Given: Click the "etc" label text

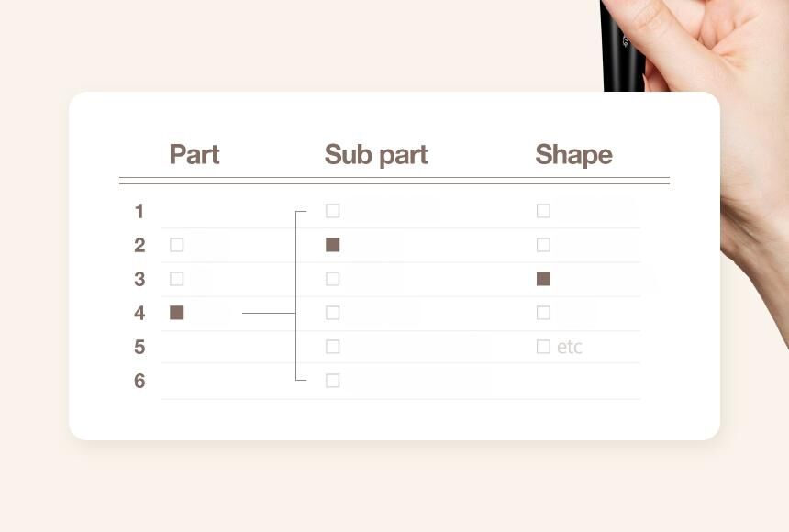Looking at the screenshot, I should pos(570,347).
